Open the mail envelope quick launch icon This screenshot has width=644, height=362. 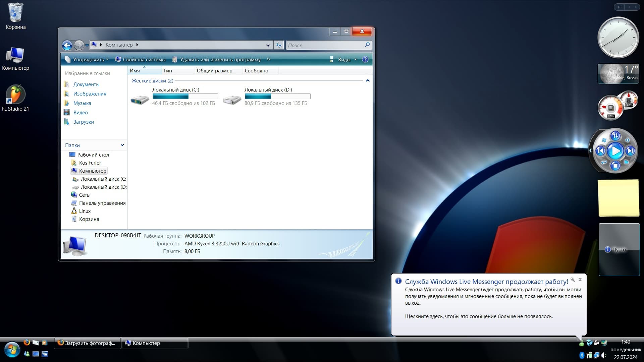pos(36,343)
